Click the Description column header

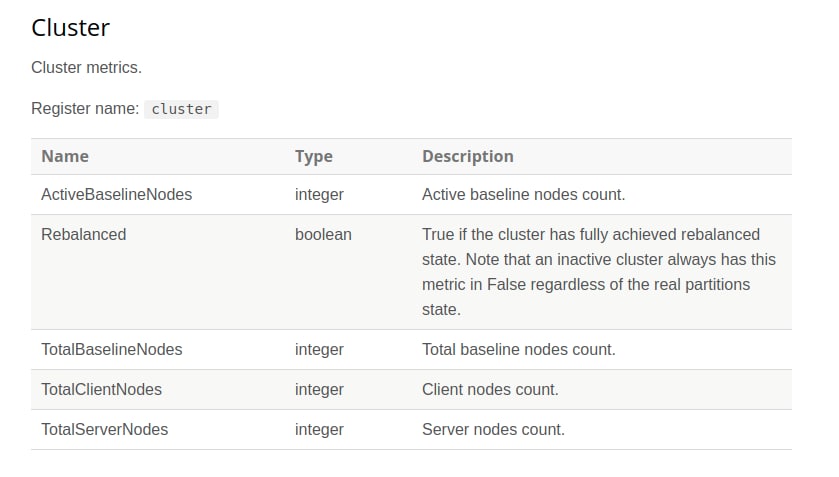click(468, 156)
